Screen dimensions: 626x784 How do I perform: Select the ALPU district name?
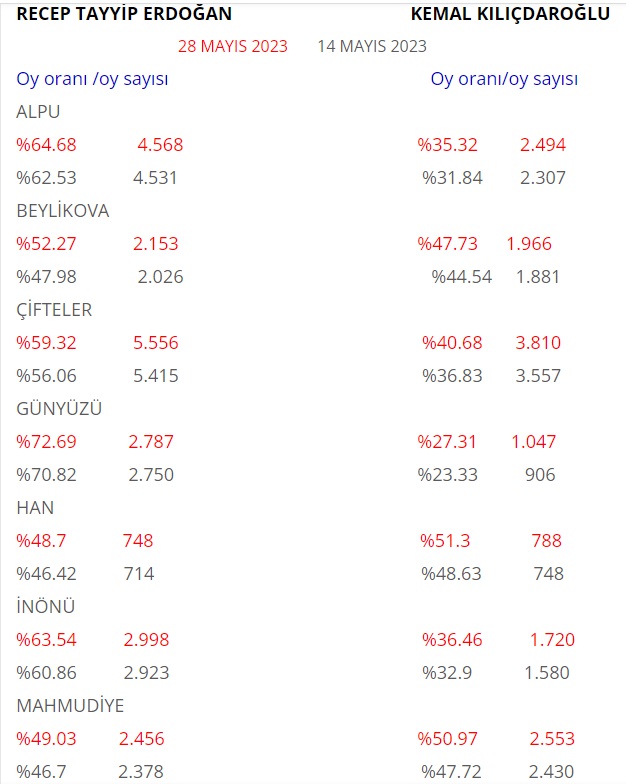(x=38, y=112)
